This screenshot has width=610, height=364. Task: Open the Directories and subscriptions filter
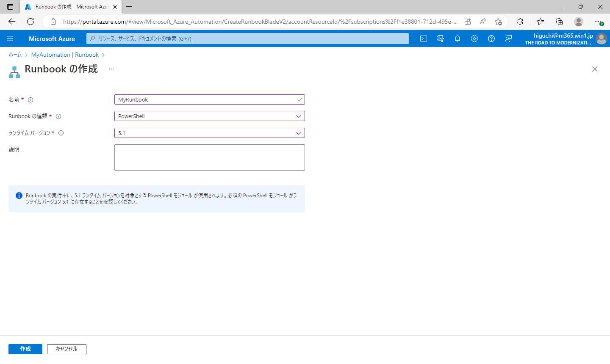click(441, 39)
